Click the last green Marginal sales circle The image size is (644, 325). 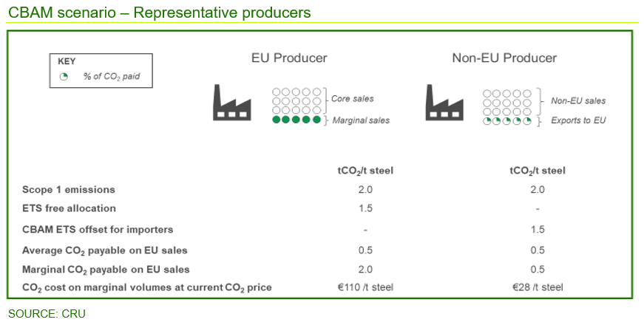(317, 120)
